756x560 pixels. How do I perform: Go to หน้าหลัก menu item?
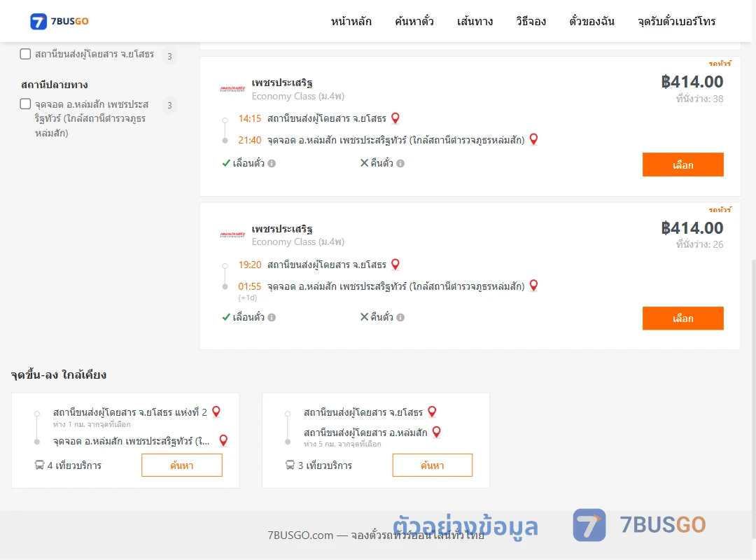click(x=351, y=21)
